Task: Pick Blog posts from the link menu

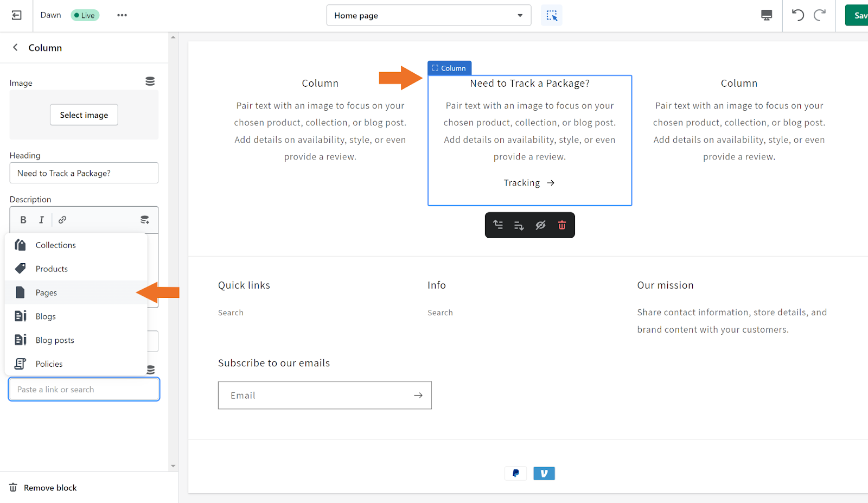Action: pyautogui.click(x=76, y=340)
